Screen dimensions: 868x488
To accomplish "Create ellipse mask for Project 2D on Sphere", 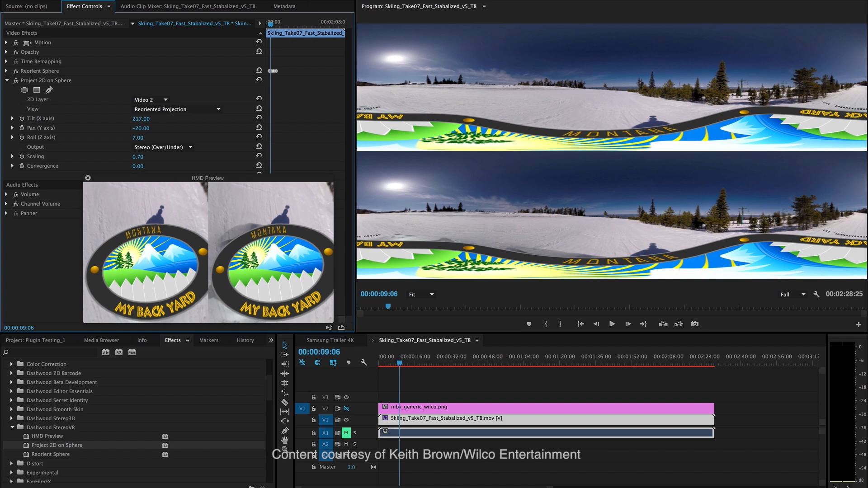I will tap(24, 90).
